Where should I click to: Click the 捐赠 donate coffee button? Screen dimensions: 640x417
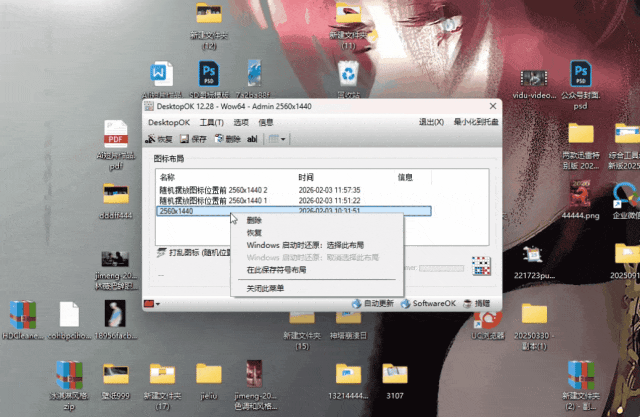476,304
